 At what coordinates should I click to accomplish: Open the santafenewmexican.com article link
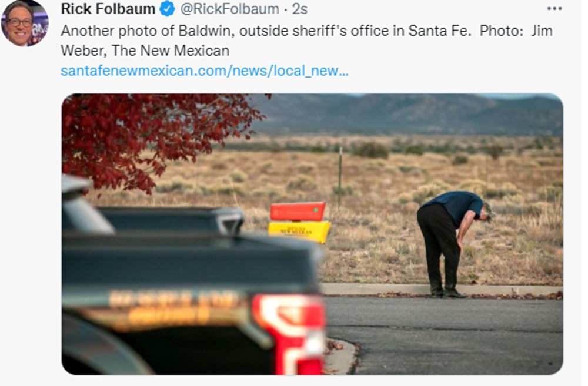coord(205,71)
